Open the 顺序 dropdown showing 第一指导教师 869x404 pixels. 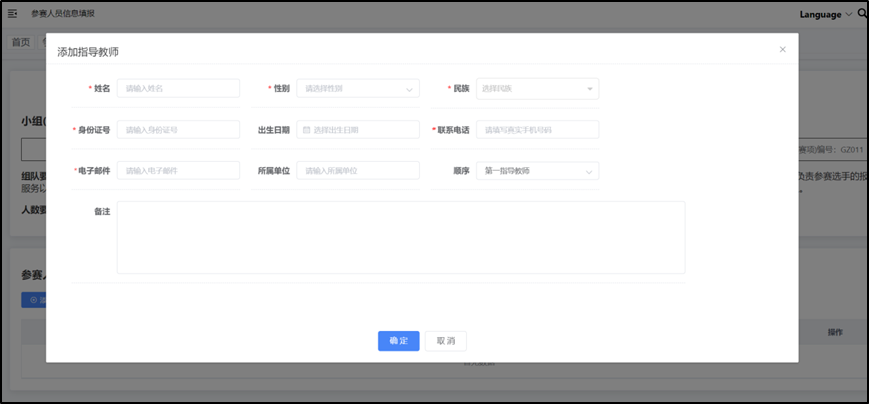click(538, 171)
